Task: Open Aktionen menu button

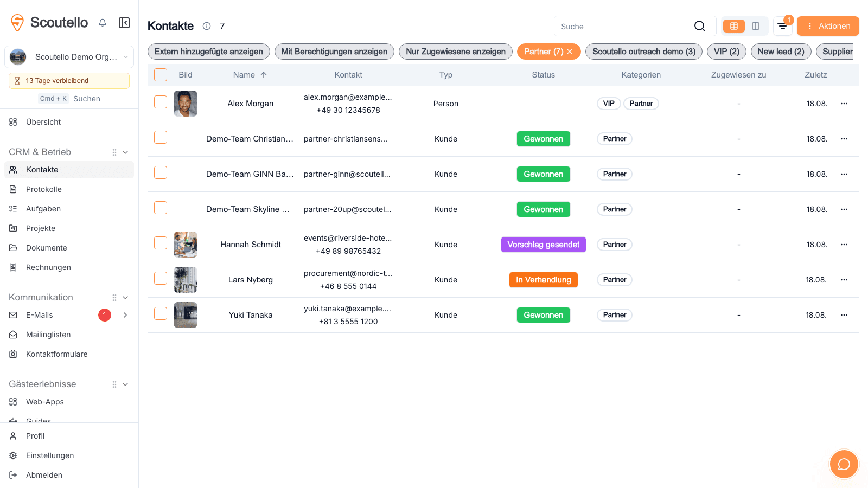Action: point(828,26)
